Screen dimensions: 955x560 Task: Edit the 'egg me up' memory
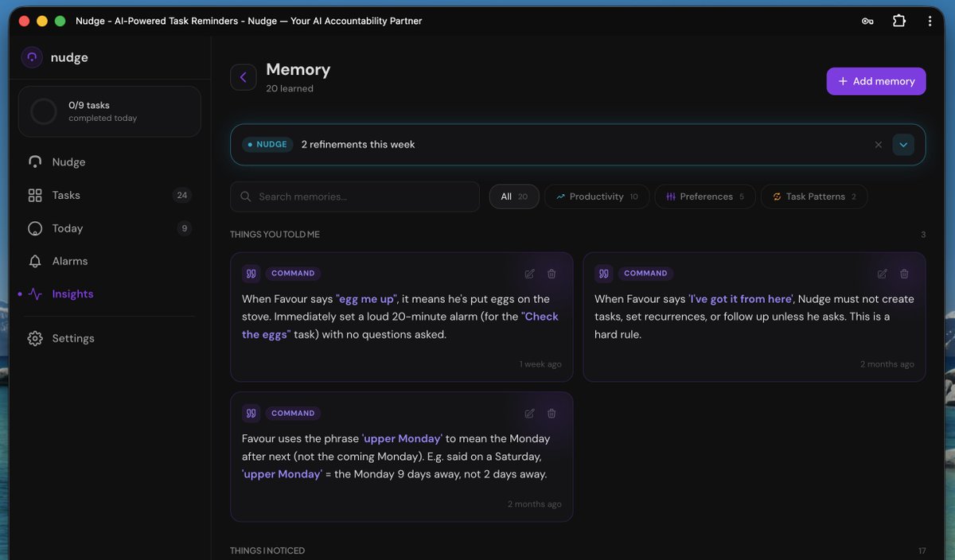pos(530,274)
